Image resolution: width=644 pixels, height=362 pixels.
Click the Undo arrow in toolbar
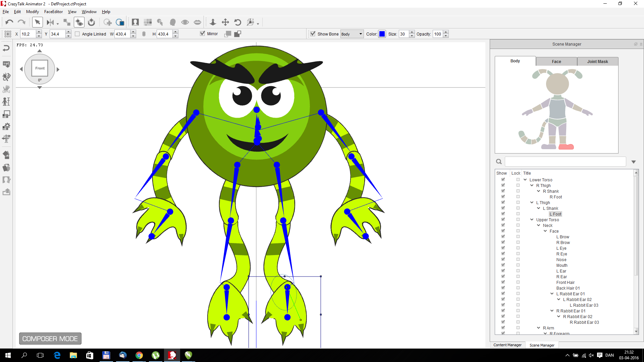pyautogui.click(x=9, y=22)
